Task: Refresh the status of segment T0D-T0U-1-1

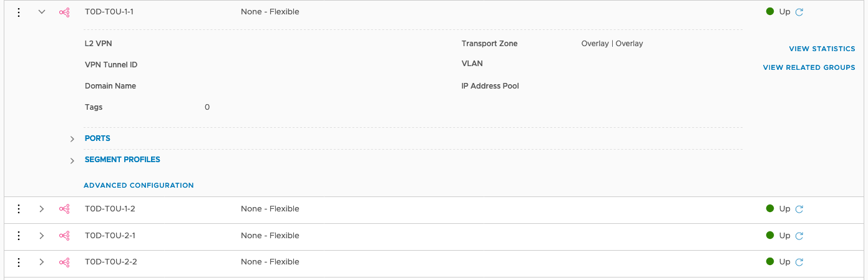Action: 799,12
